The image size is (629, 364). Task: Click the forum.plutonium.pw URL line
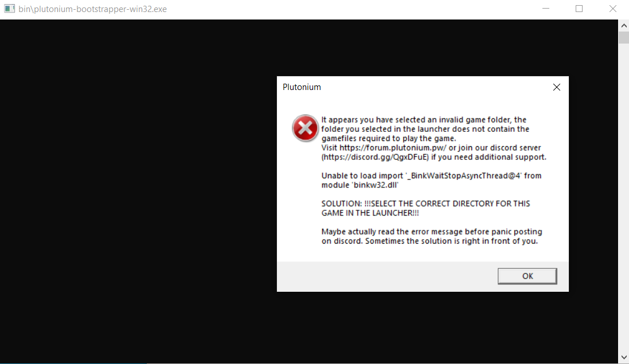click(431, 147)
